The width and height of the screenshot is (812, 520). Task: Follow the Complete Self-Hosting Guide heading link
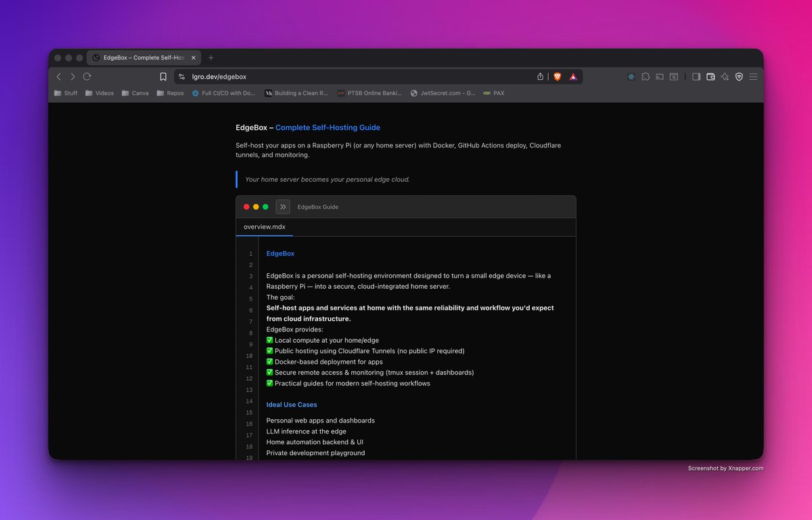[x=328, y=127]
